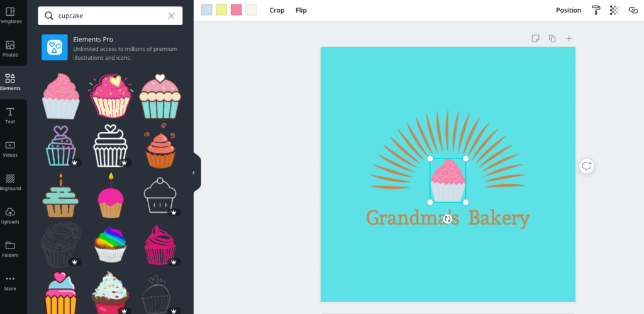Click the Add comment bubble icon
The image size is (644, 314).
point(587,166)
